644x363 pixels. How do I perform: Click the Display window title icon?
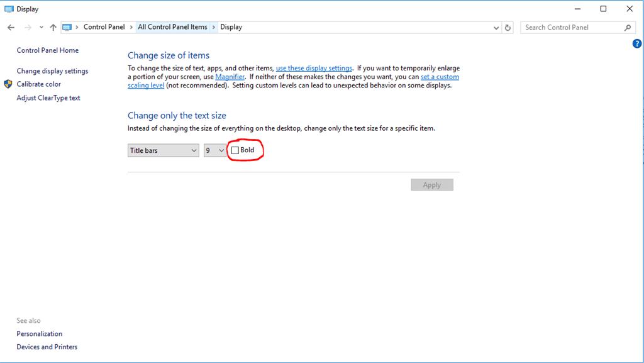pos(9,9)
